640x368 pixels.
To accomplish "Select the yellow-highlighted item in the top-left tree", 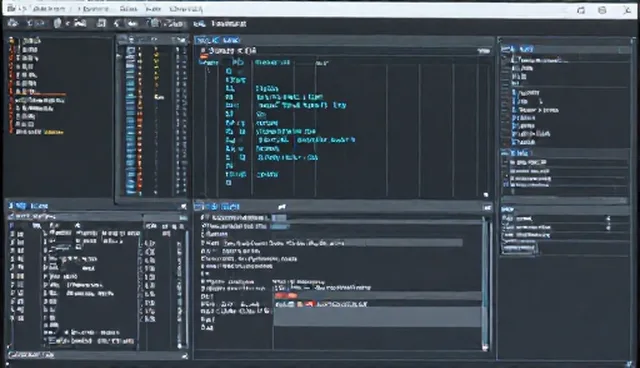I will (x=53, y=132).
